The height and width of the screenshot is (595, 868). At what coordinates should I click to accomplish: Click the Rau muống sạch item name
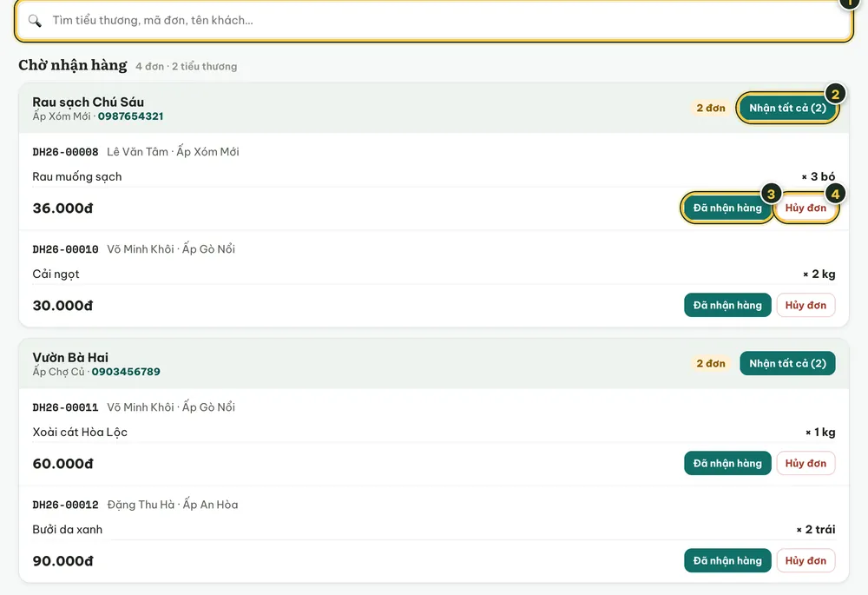coord(77,176)
